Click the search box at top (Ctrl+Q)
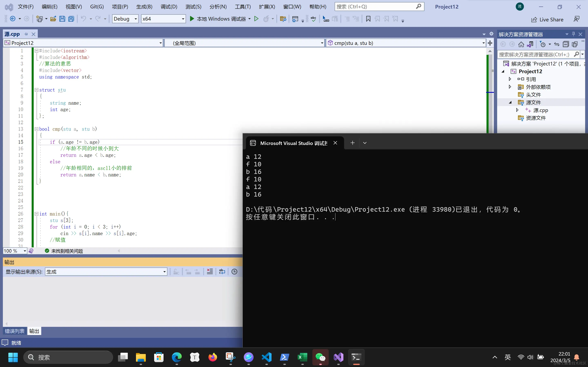 point(375,7)
